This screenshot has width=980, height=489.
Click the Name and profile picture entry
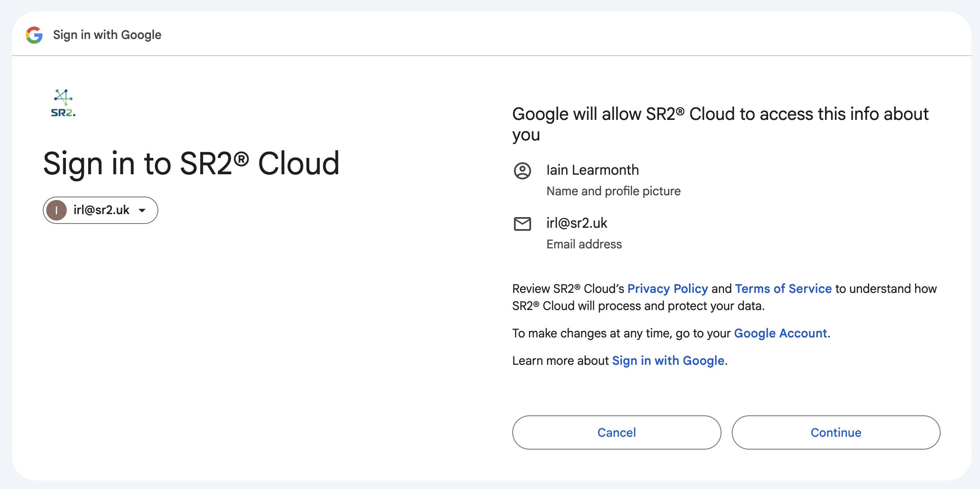tap(613, 191)
